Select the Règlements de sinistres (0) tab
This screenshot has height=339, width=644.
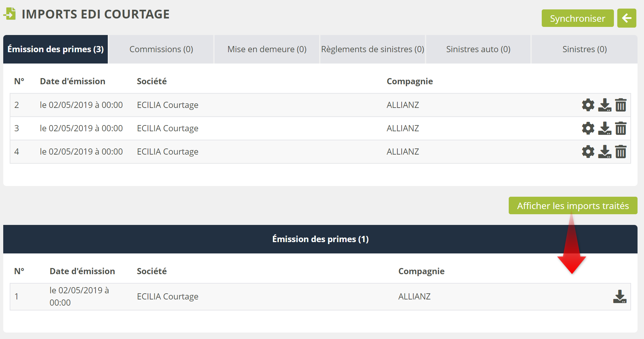[x=372, y=49]
